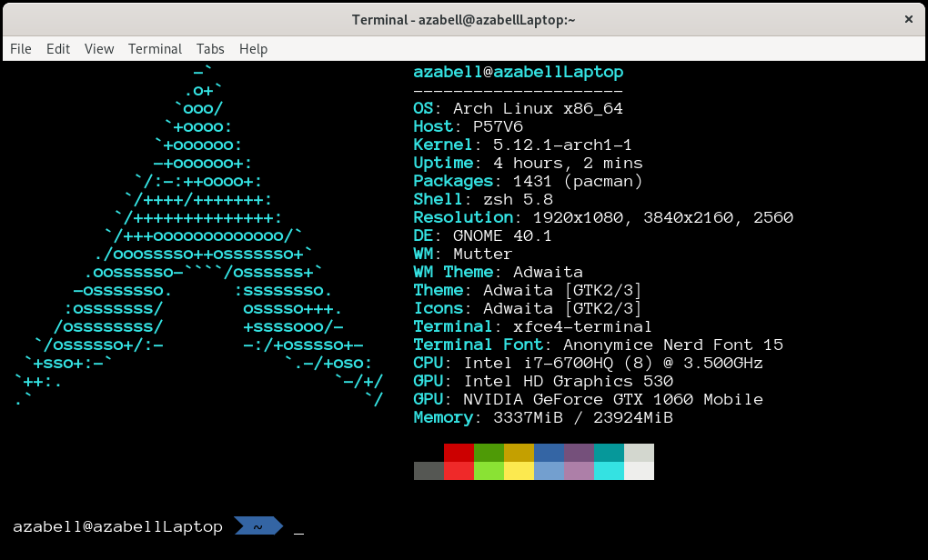Click the blue arrow prompt indicator
This screenshot has width=928, height=560.
257,525
